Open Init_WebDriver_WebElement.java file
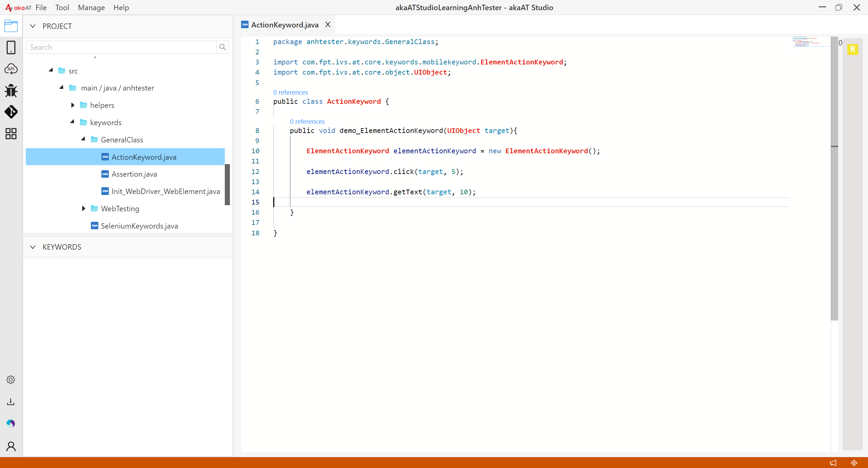 click(166, 191)
